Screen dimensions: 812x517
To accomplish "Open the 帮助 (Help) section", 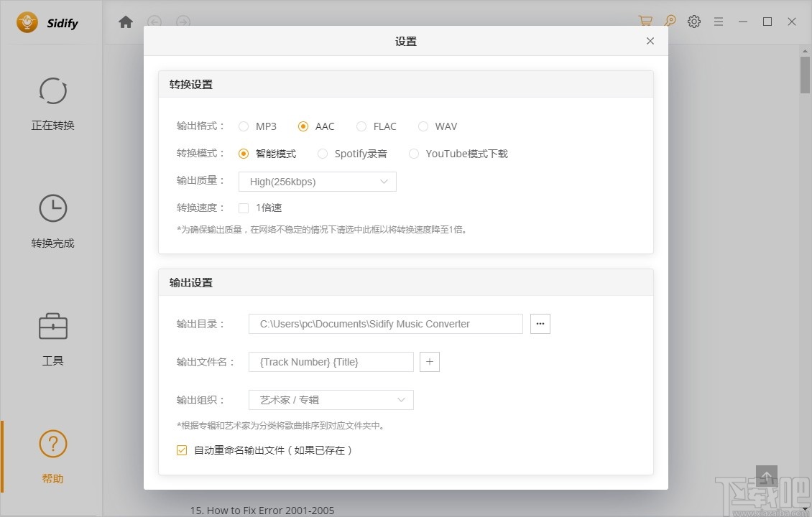I will pos(52,454).
